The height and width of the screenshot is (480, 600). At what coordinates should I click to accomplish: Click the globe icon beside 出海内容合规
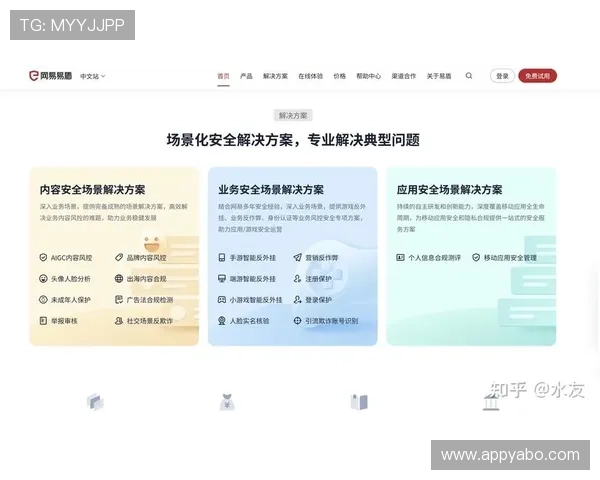pos(119,278)
